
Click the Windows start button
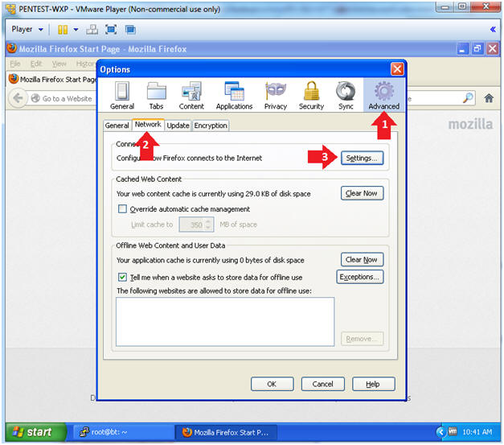coord(36,432)
